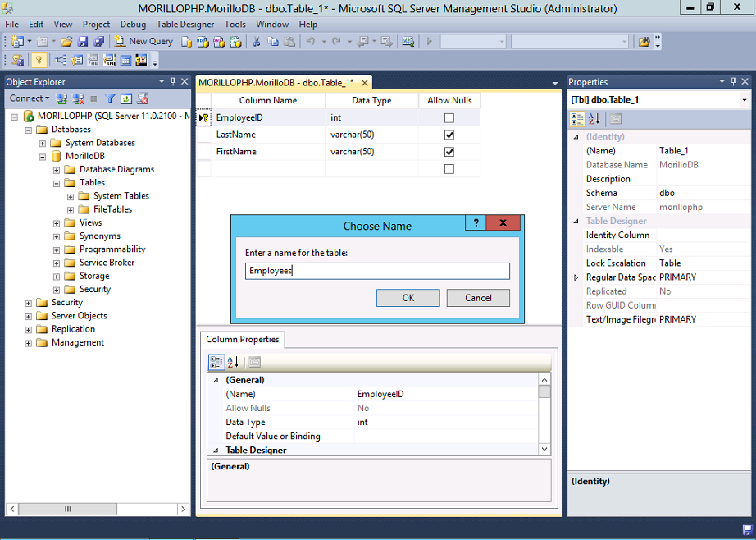Image resolution: width=756 pixels, height=540 pixels.
Task: Open a Database Engine Query
Action: pyautogui.click(x=187, y=42)
